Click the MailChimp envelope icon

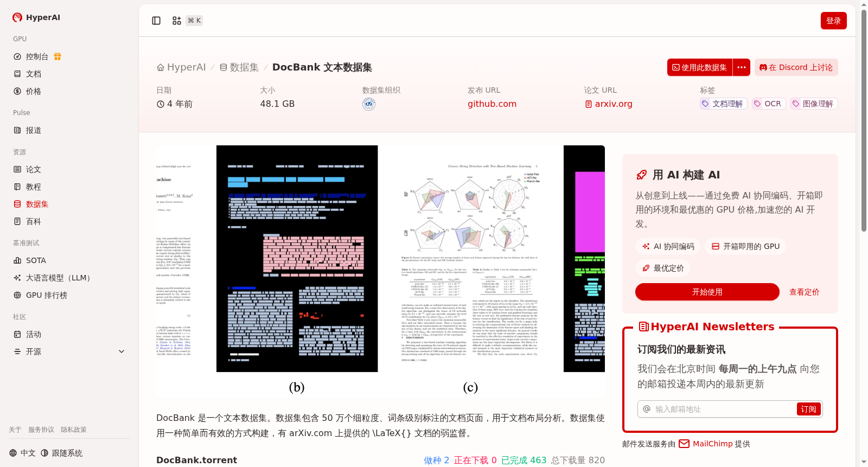[684, 444]
